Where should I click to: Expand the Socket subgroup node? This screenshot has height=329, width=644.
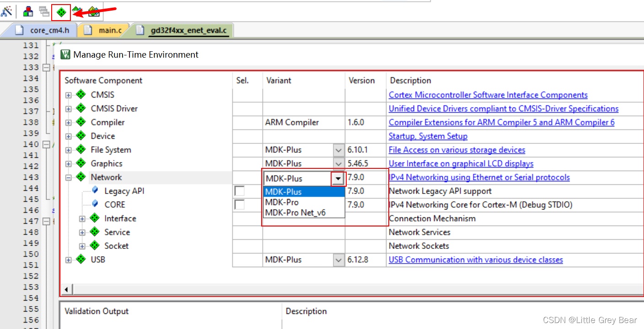82,246
